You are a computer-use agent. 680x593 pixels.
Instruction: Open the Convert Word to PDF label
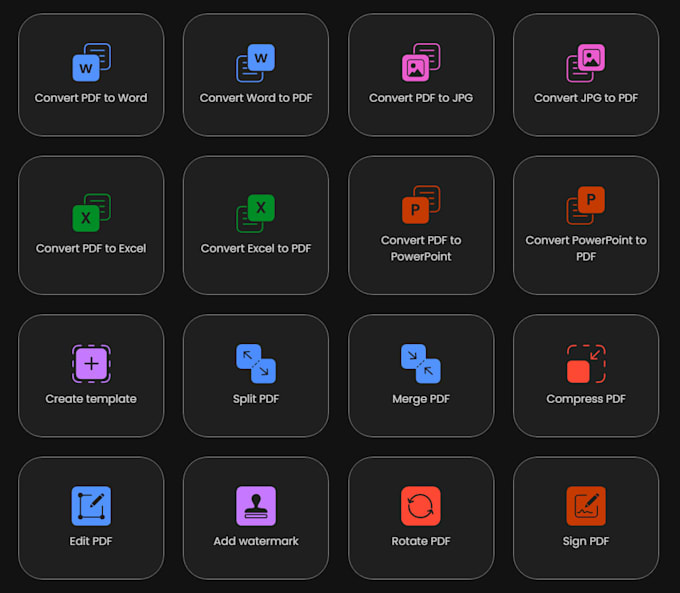tap(256, 98)
